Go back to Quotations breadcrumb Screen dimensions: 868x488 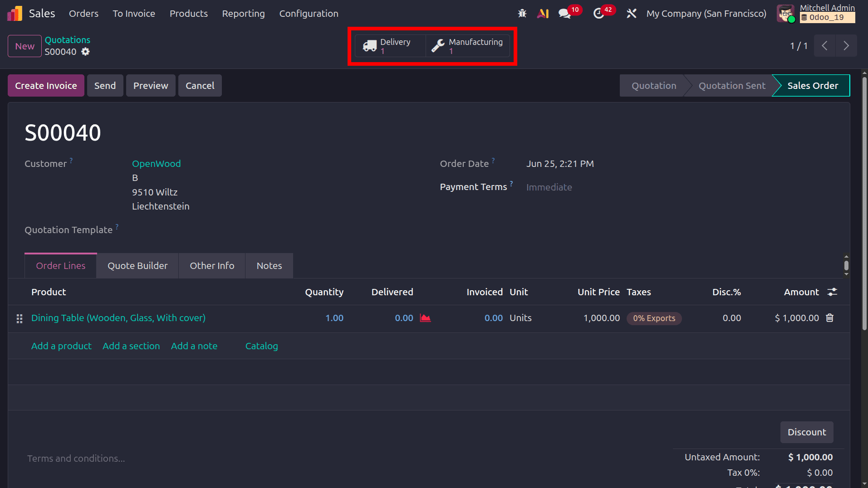(x=67, y=40)
